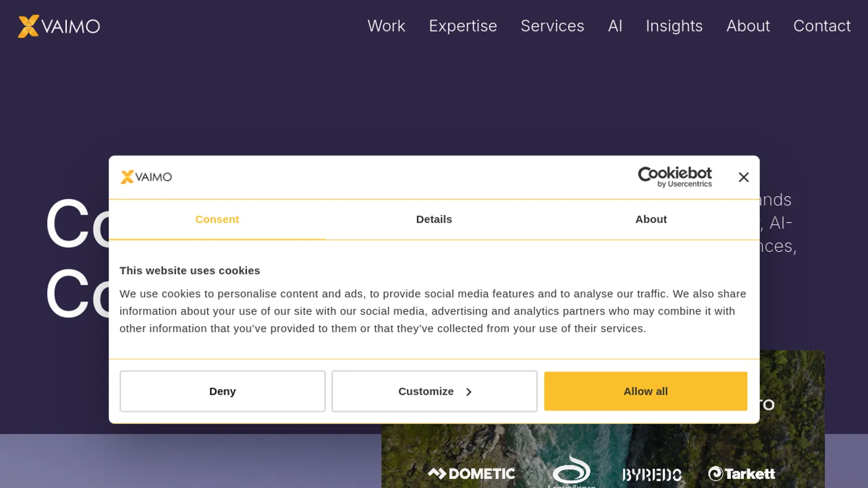Click the Vaimo logo in the site header
Screen dimensions: 868x488
pos(59,26)
